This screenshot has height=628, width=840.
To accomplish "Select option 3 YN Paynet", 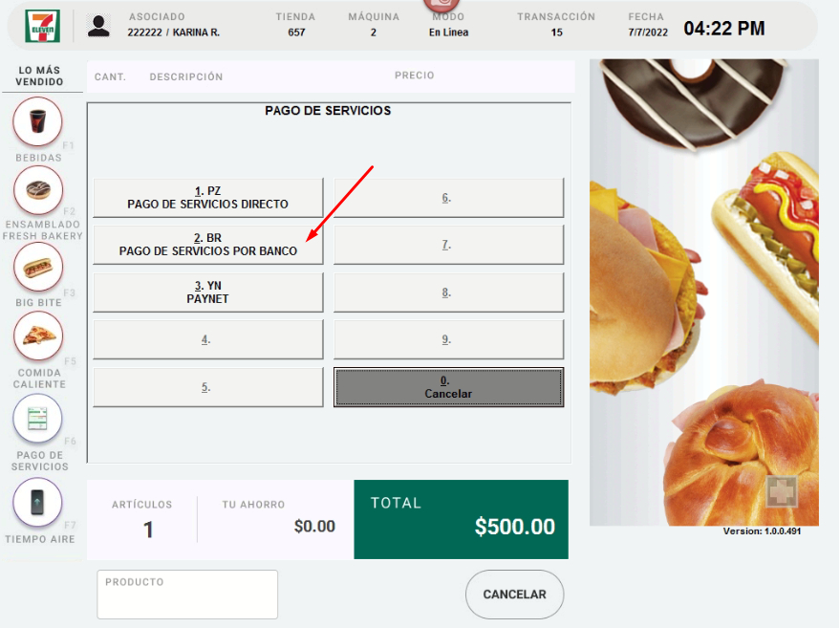I will click(x=208, y=292).
